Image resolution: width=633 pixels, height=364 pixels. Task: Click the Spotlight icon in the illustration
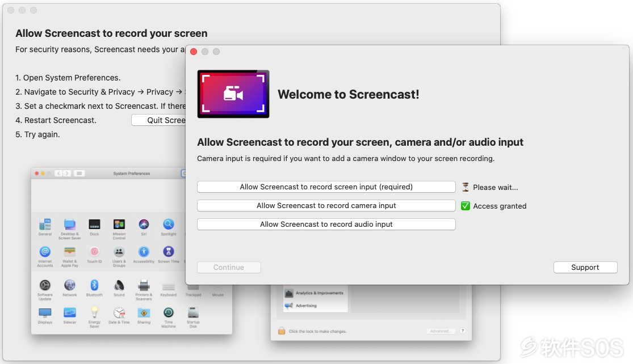click(x=169, y=224)
